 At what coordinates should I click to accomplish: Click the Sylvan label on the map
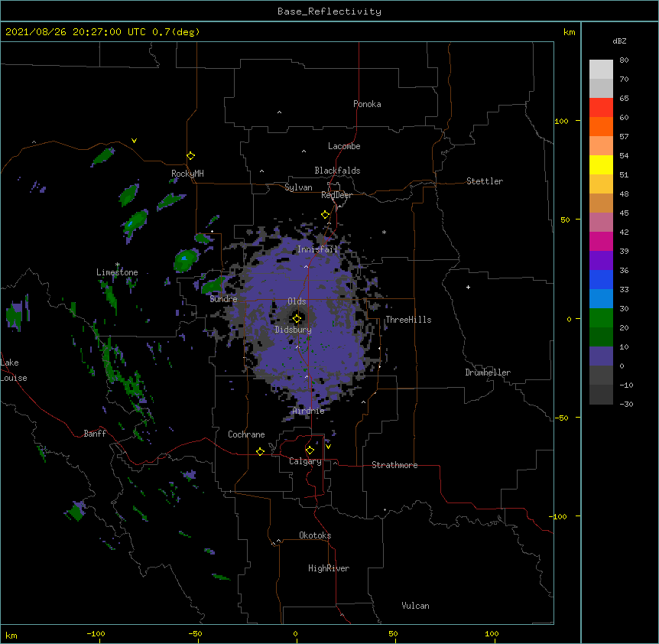(298, 187)
